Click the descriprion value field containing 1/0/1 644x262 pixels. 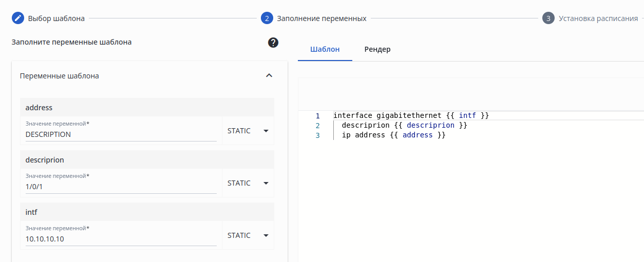(121, 187)
